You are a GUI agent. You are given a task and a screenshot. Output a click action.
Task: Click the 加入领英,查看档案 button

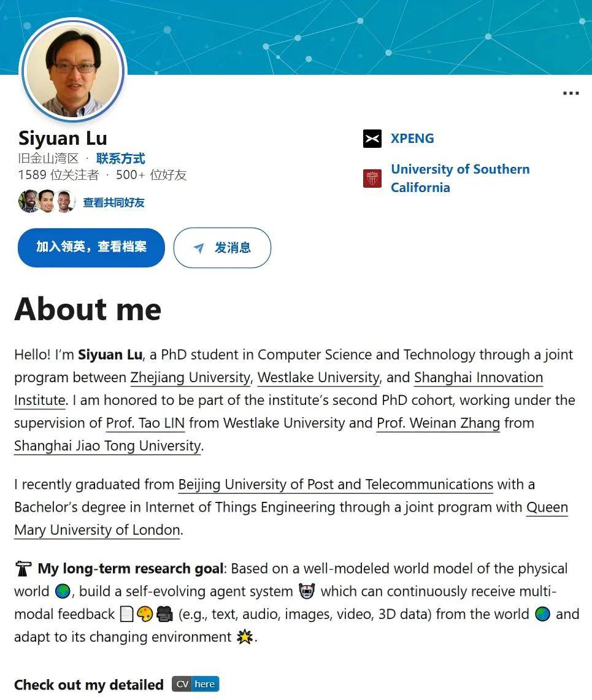click(x=91, y=247)
